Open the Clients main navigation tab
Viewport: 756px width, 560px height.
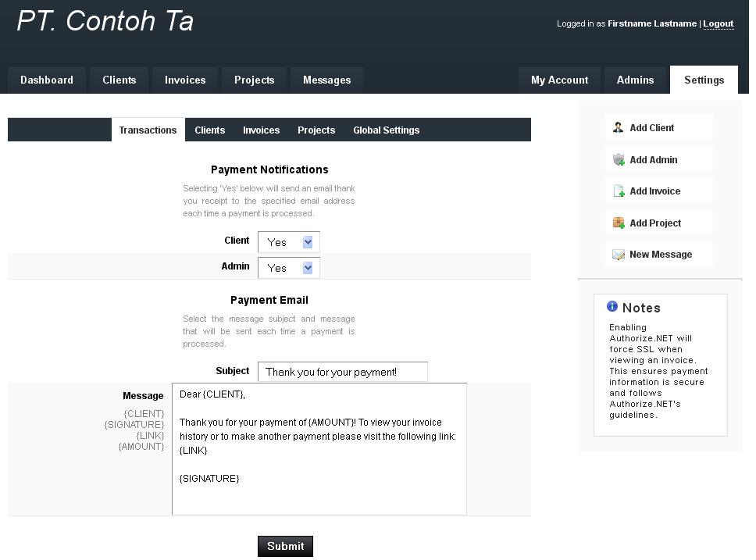(x=119, y=80)
